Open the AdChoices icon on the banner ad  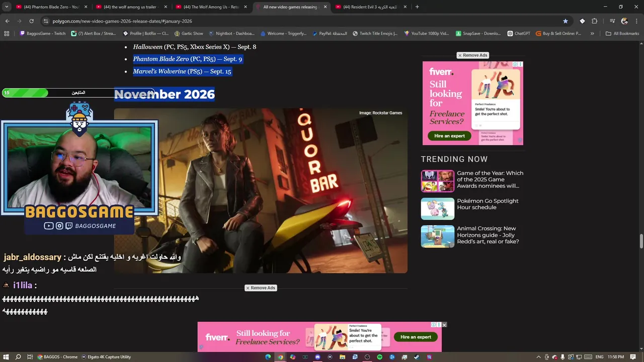click(x=434, y=325)
